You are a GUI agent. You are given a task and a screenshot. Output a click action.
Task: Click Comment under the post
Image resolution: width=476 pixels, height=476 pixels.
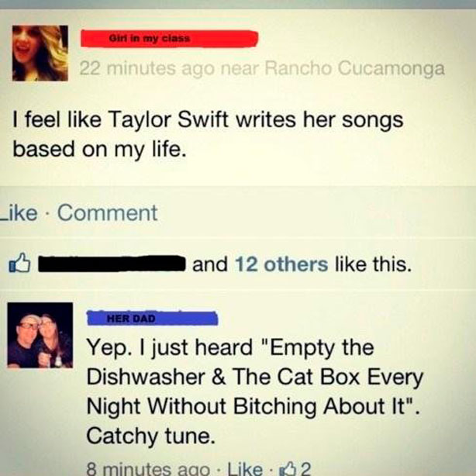[108, 212]
